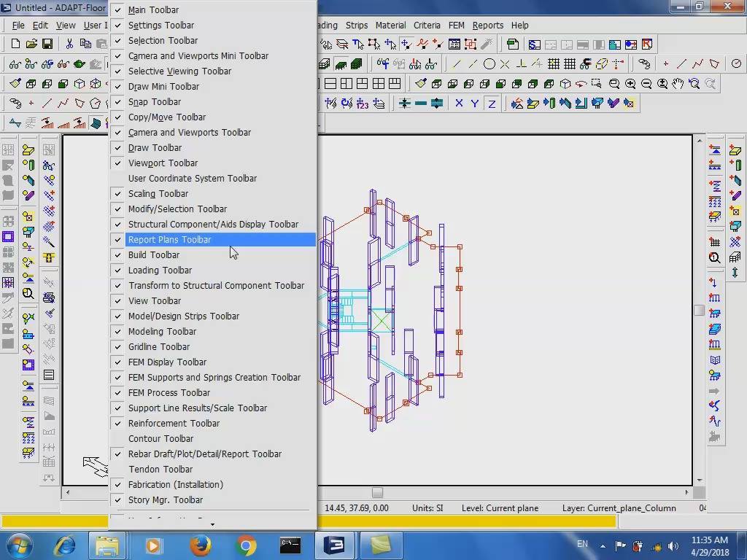Screen dimensions: 747x560
Task: Open the Criteria menu
Action: tap(427, 26)
